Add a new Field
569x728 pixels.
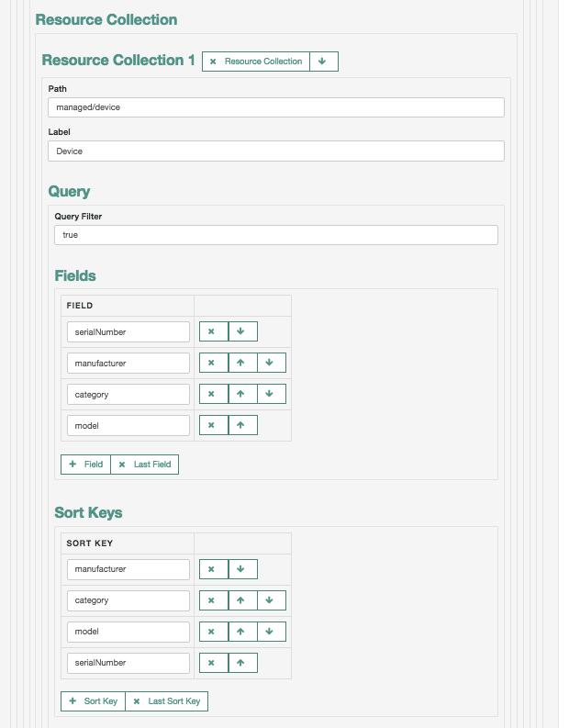click(x=85, y=465)
